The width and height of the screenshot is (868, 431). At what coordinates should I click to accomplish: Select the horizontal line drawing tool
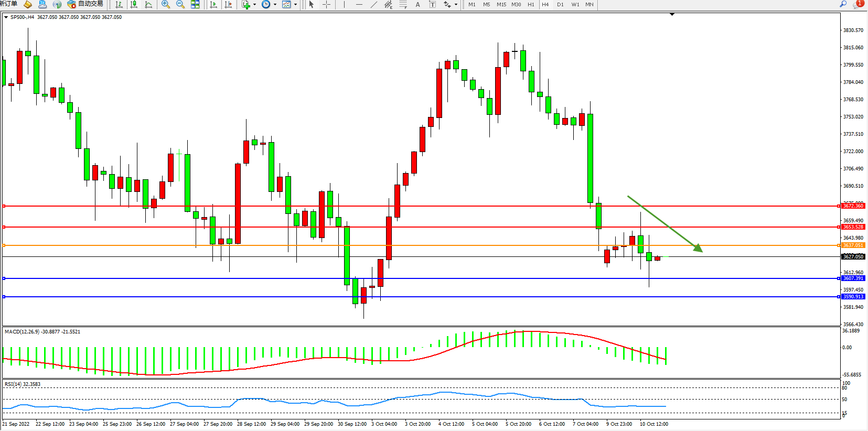[x=359, y=5]
